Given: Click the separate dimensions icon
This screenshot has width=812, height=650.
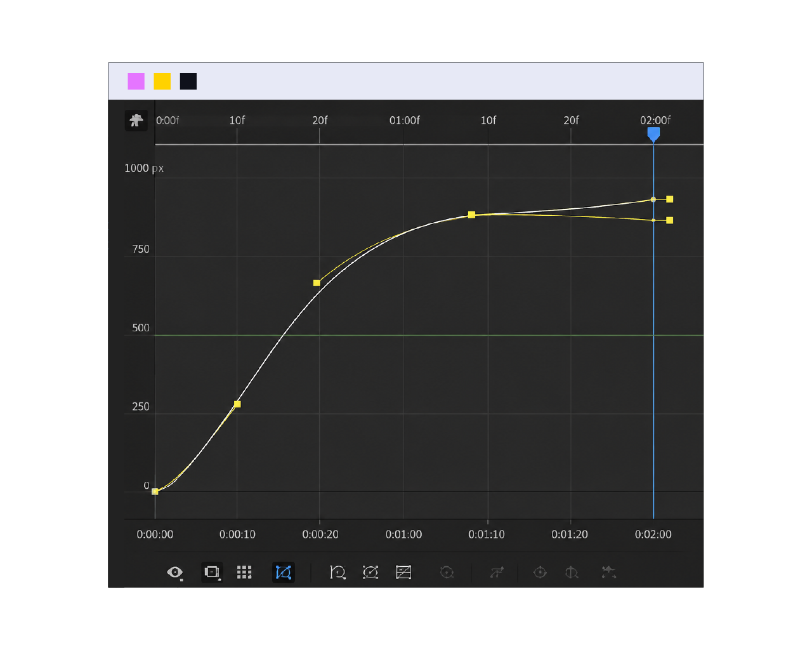Looking at the screenshot, I should point(447,573).
